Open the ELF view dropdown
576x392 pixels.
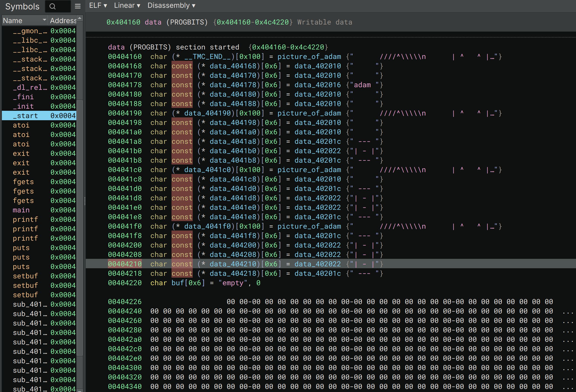tap(97, 5)
